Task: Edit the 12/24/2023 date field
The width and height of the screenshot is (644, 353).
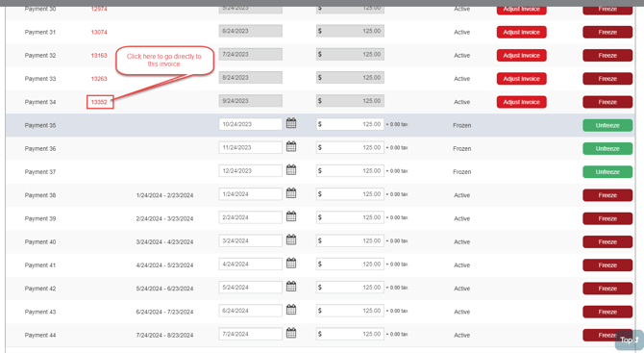Action: (x=251, y=171)
